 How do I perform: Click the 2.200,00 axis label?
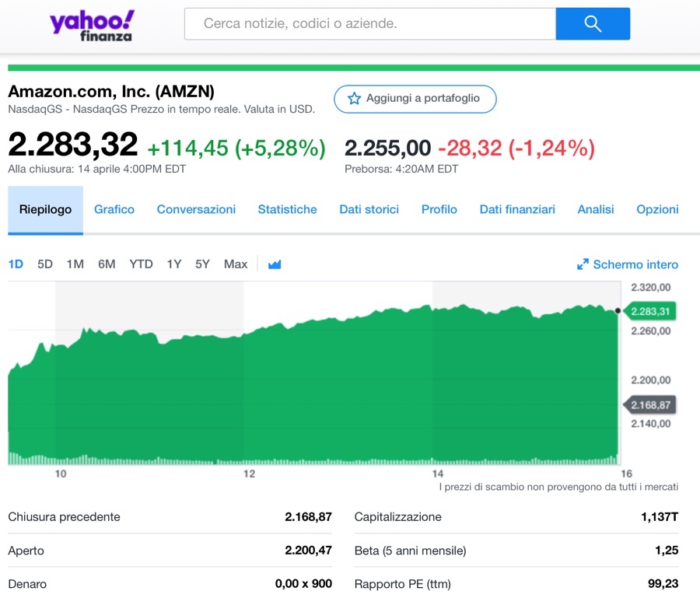click(x=651, y=380)
